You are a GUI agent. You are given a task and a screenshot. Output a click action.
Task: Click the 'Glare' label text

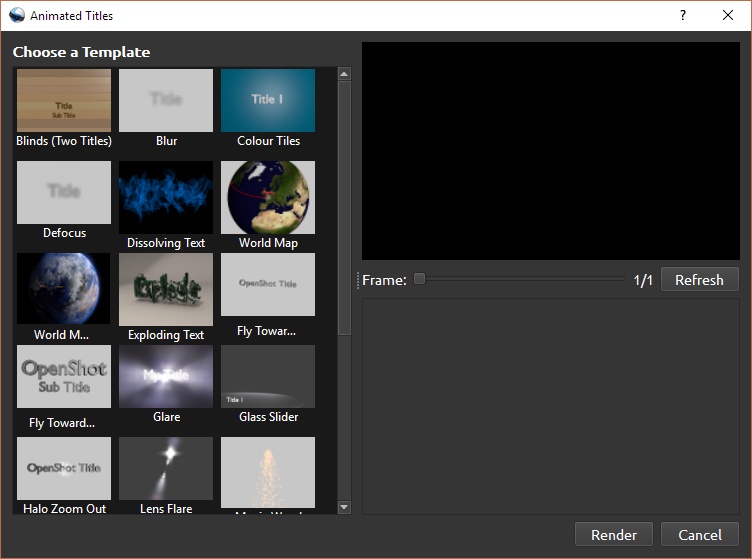tap(166, 417)
